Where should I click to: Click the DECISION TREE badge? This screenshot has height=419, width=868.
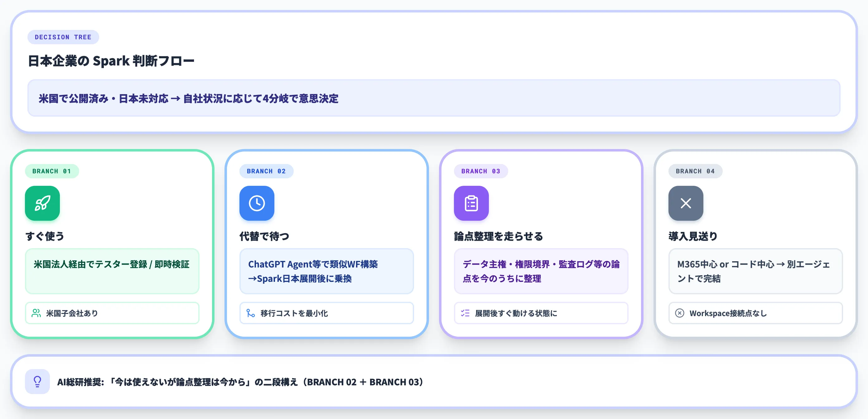63,37
